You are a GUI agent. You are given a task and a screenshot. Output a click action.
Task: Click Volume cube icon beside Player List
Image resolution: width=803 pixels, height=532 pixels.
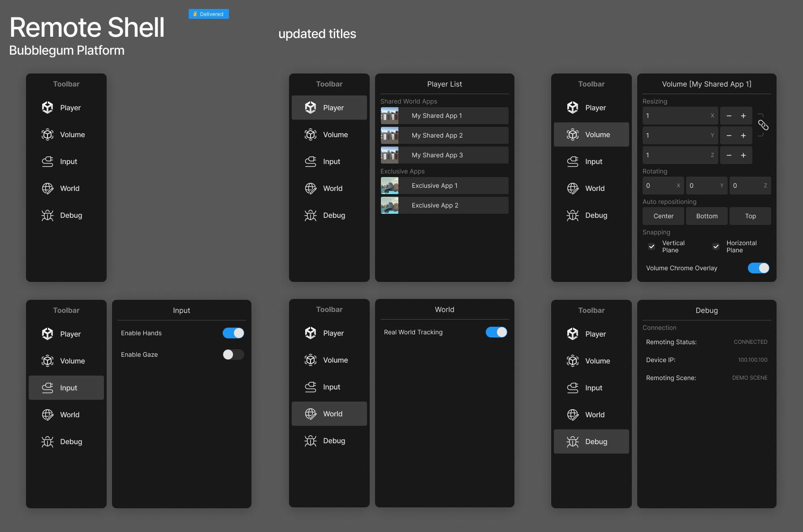point(311,134)
